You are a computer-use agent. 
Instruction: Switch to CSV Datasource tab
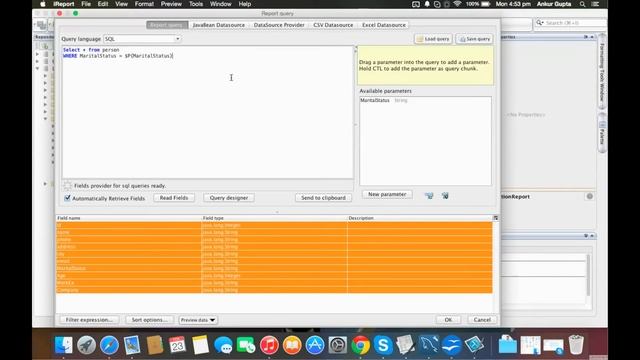(333, 25)
